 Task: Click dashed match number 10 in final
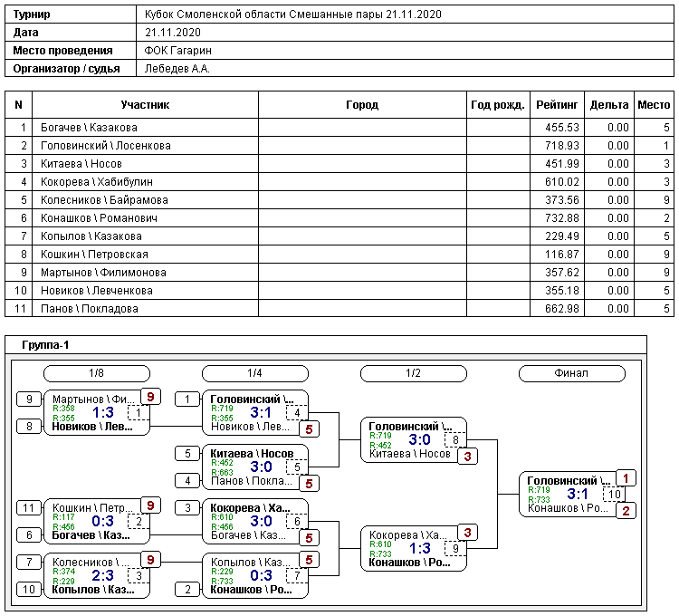tap(615, 495)
